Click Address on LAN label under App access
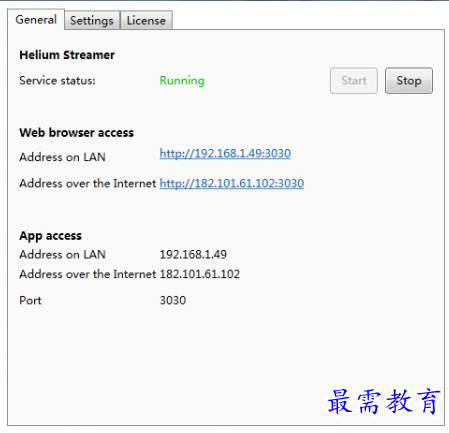The width and height of the screenshot is (449, 433). pyautogui.click(x=62, y=255)
